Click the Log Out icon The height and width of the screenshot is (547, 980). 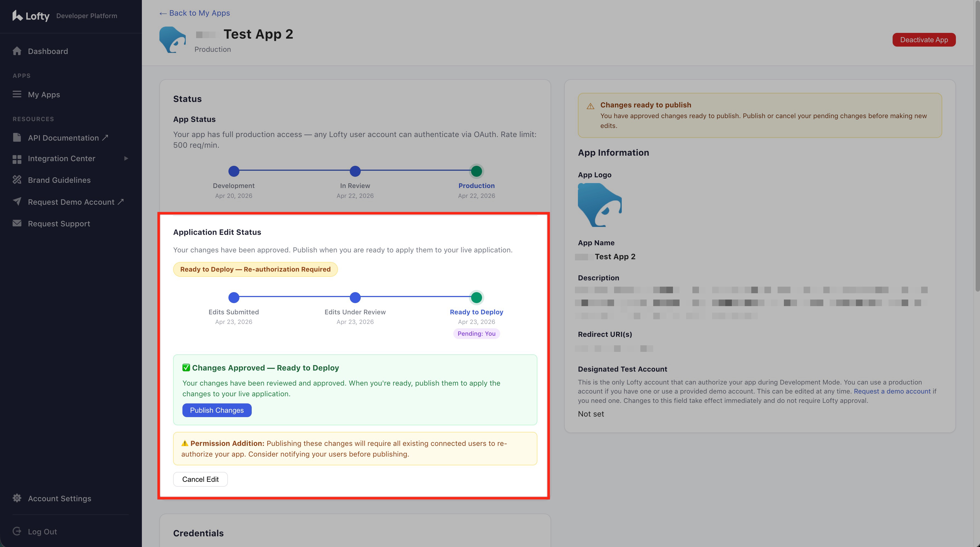(17, 531)
